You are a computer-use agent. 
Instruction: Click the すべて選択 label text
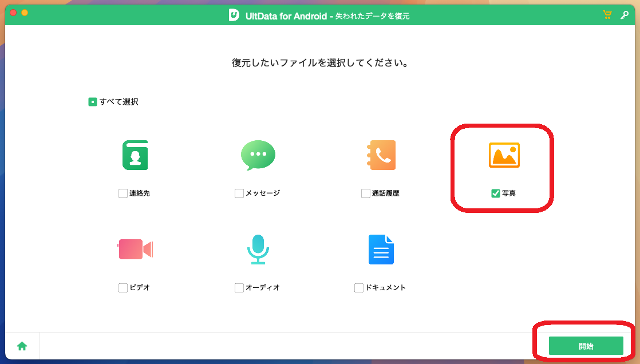click(118, 102)
